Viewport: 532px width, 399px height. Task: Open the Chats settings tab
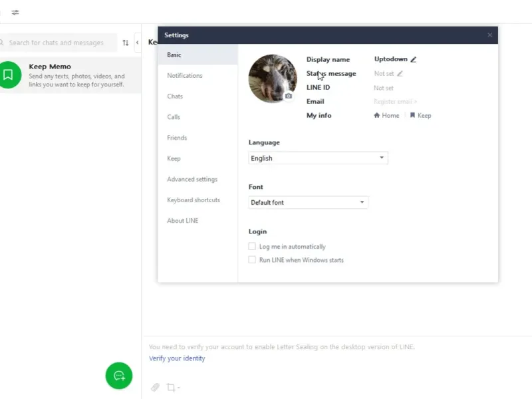198,96
